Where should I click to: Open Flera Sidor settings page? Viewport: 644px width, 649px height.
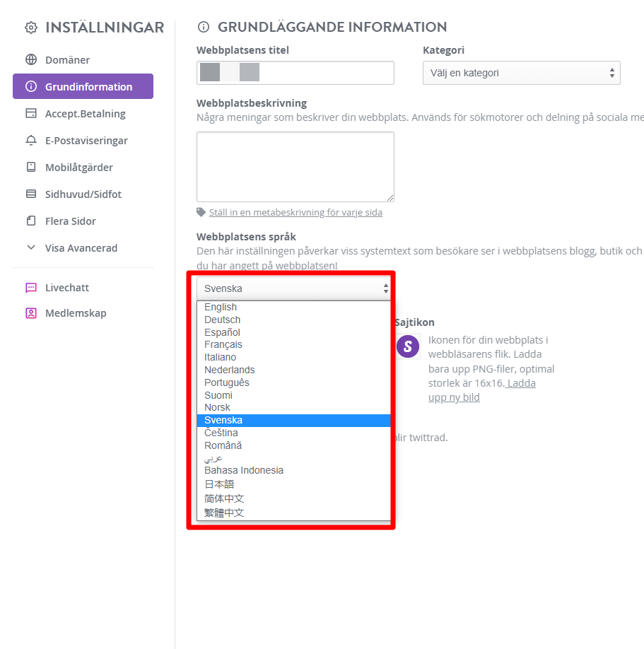point(71,221)
